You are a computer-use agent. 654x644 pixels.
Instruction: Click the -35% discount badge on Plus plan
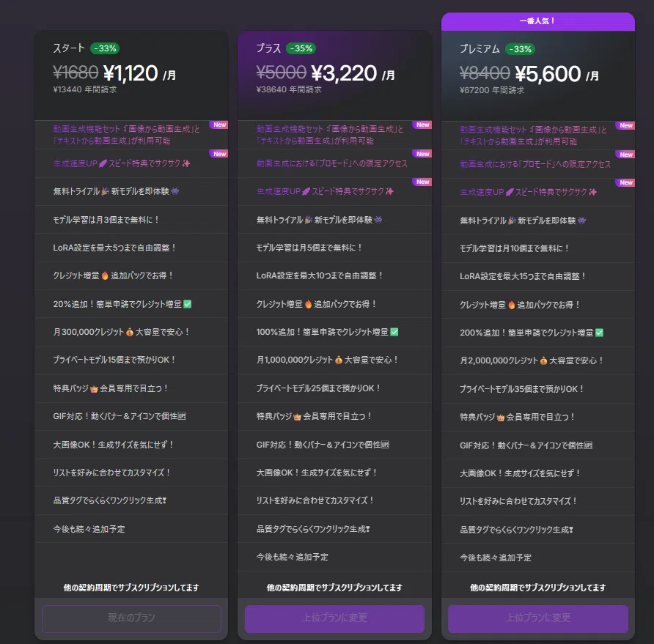click(x=301, y=48)
